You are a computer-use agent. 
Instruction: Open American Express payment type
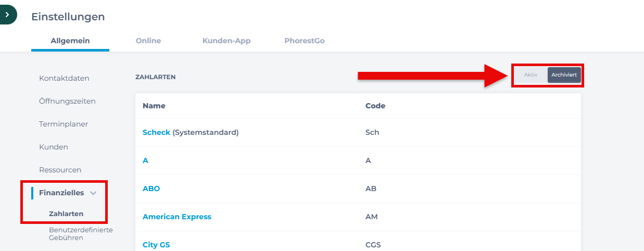pyautogui.click(x=177, y=217)
